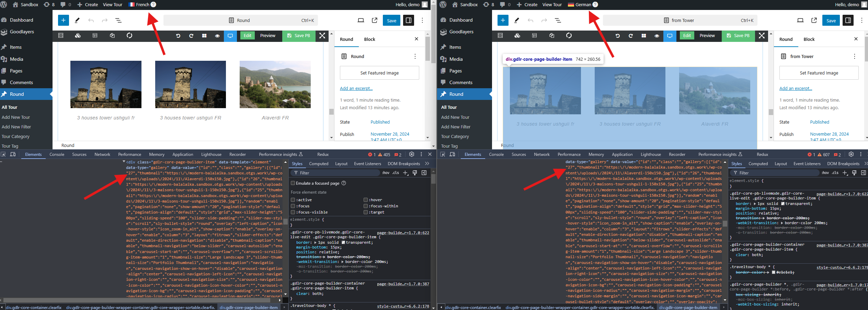Open external View Tour icon in German editor

pos(814,20)
